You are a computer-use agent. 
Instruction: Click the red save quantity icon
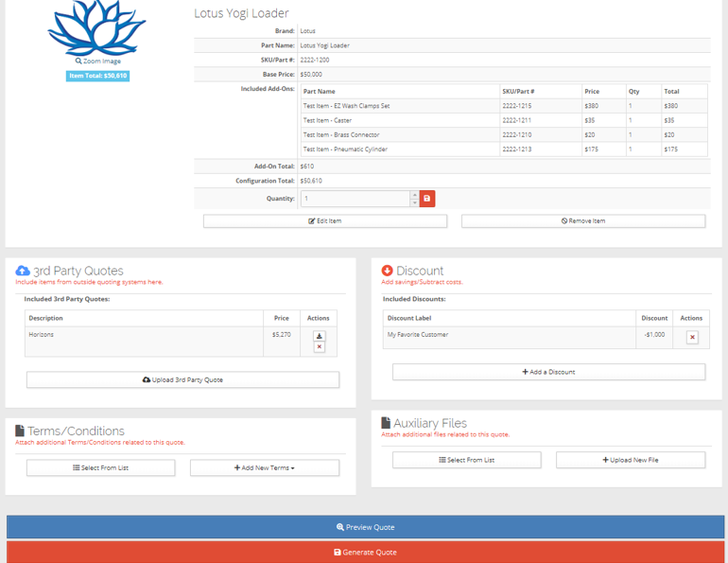(427, 199)
